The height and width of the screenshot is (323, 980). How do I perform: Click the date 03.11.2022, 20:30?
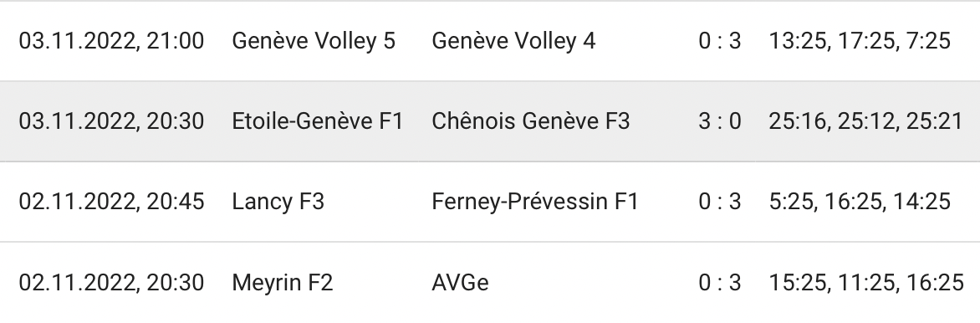[111, 120]
